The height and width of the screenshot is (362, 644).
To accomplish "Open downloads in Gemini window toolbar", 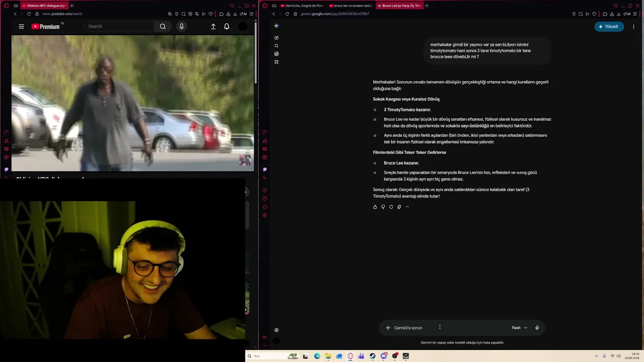I will [x=619, y=14].
